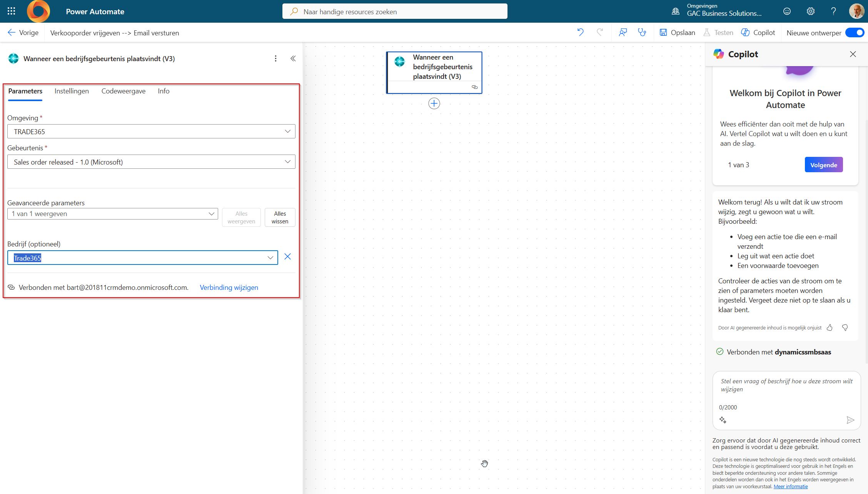Open the Codeweergave tab
The height and width of the screenshot is (494, 868).
pos(123,91)
